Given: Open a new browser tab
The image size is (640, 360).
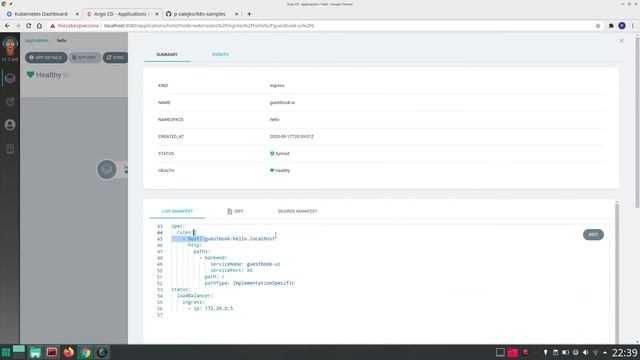Looking at the screenshot, I should click(249, 14).
